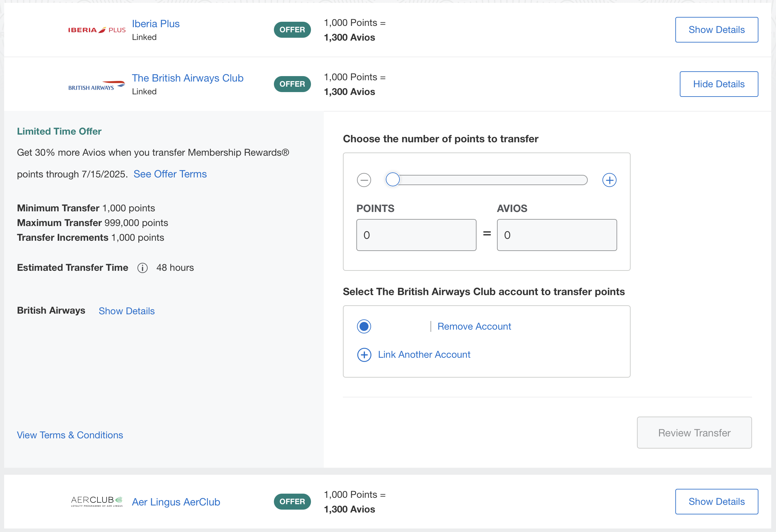Select the linked British Airways account radio button

point(364,326)
